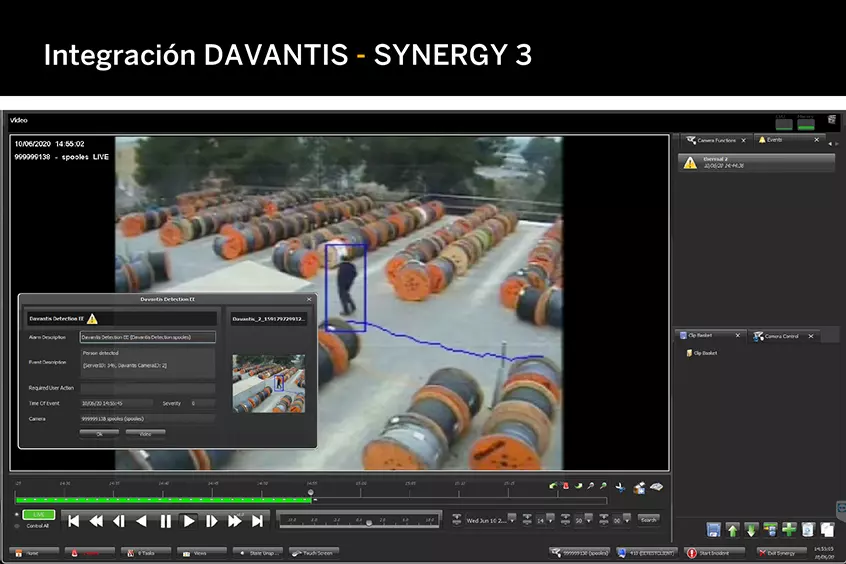Click the stepper left of hour field
846x564 pixels.
[527, 519]
